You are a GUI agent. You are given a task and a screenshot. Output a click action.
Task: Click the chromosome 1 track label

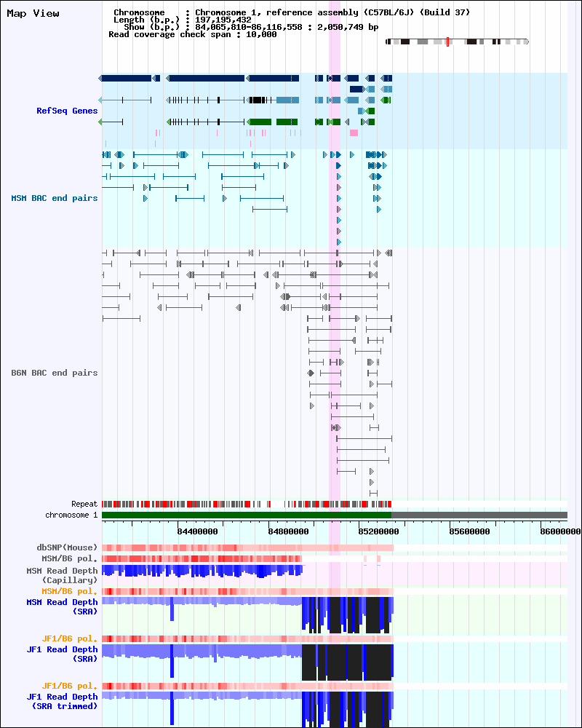click(71, 515)
